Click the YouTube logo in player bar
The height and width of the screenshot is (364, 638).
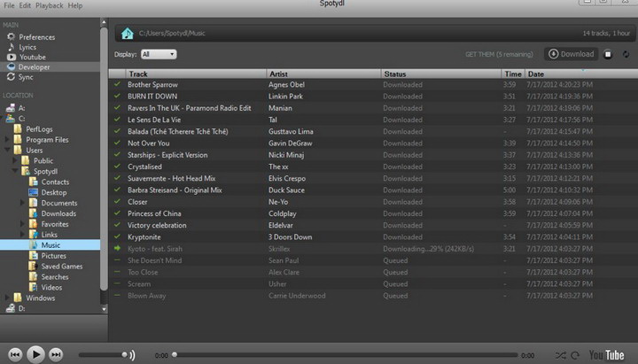point(606,355)
